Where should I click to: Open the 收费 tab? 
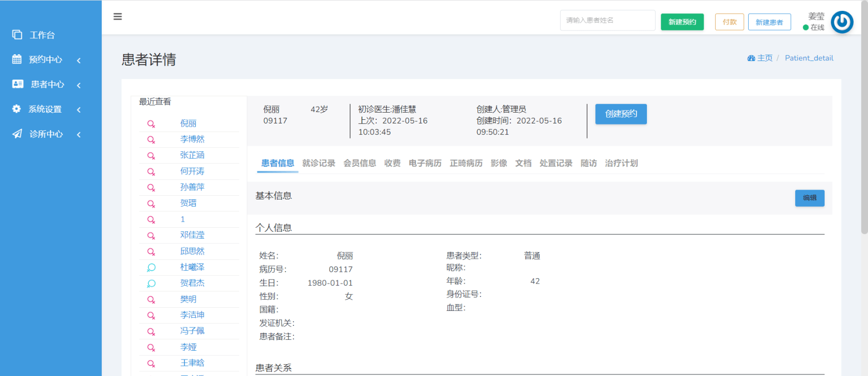[392, 163]
